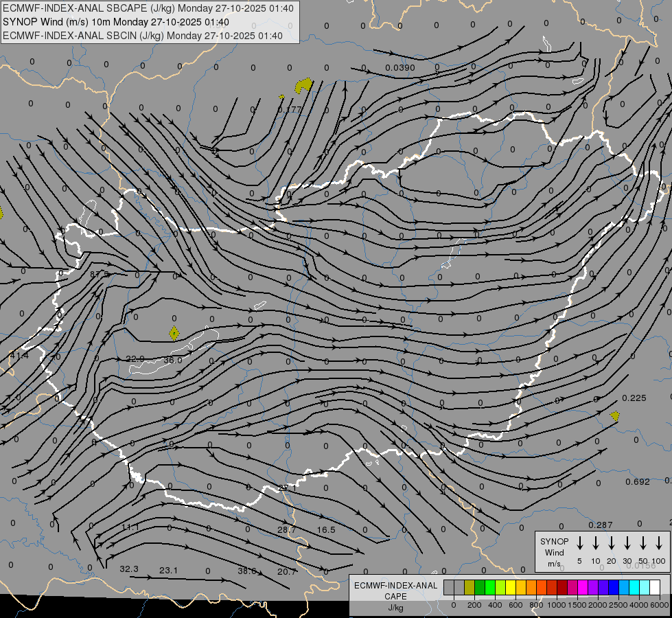The image size is (672, 618).
Task: Pick the bright cyan CAPE legend swatch
Action: 634,587
